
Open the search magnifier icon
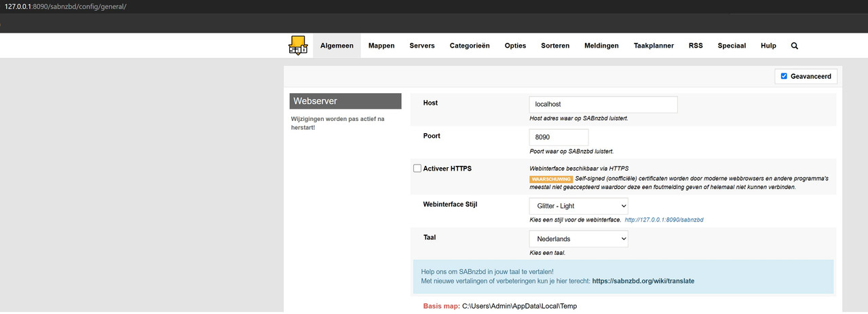pos(794,46)
